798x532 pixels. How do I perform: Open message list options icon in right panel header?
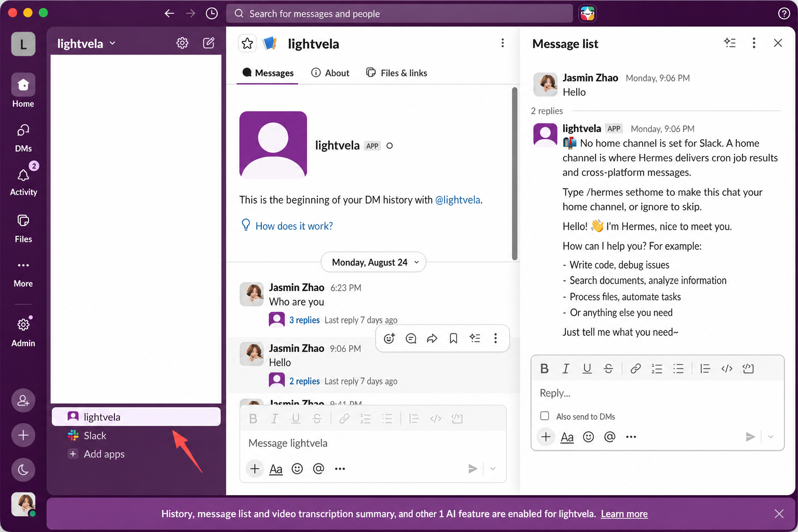(730, 43)
